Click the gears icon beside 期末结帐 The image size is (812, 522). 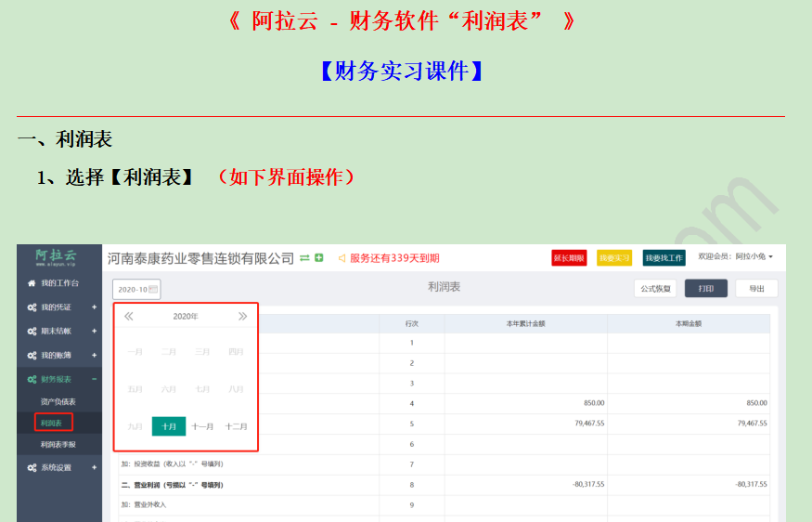coord(32,332)
